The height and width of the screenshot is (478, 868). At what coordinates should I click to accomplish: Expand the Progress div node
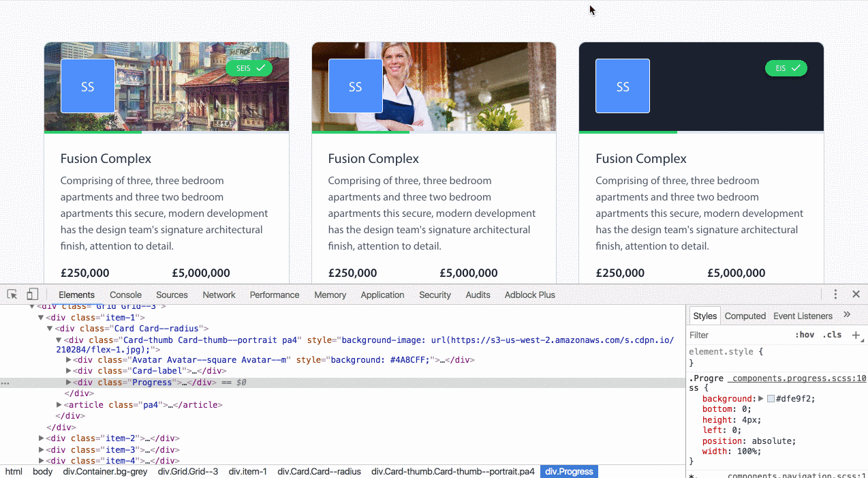[68, 383]
